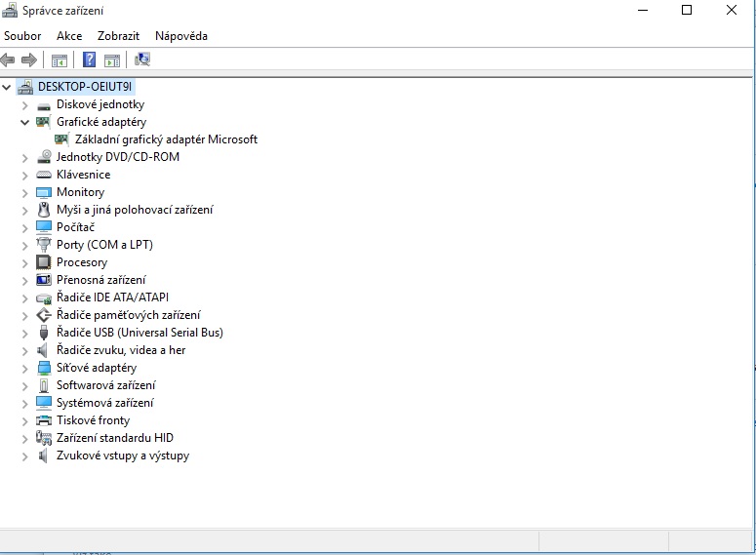Click the Přenosná zařízení icon
Viewport: 756px width, 555px height.
click(x=44, y=280)
